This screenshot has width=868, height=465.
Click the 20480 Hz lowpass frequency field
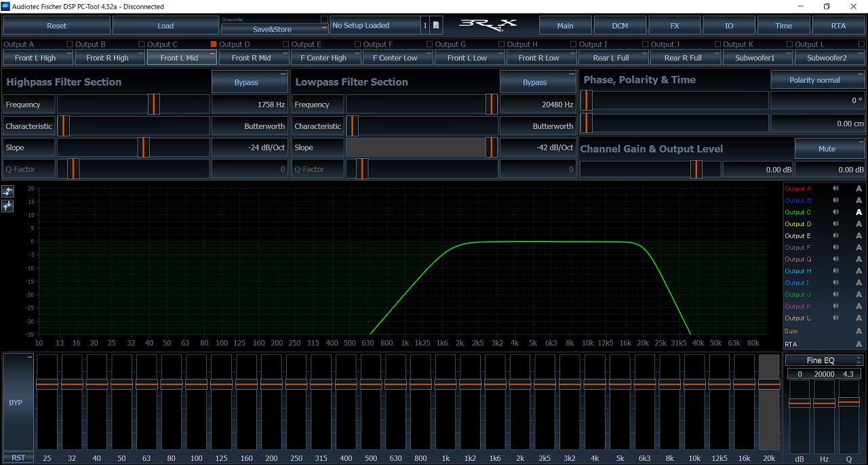[x=538, y=105]
